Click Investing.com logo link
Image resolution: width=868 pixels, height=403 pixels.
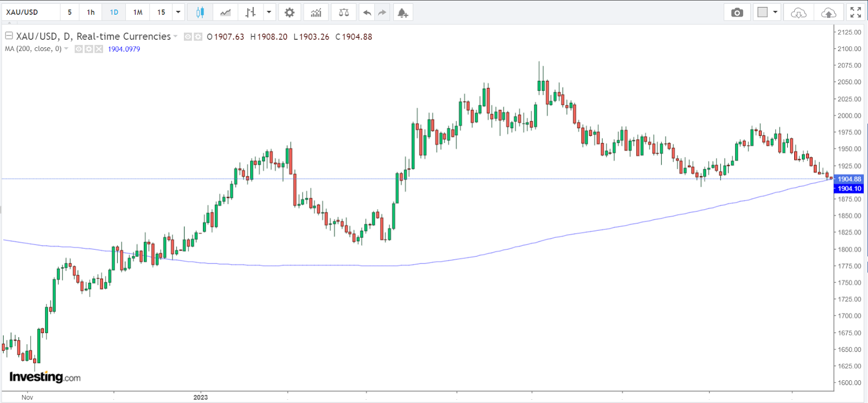click(45, 377)
